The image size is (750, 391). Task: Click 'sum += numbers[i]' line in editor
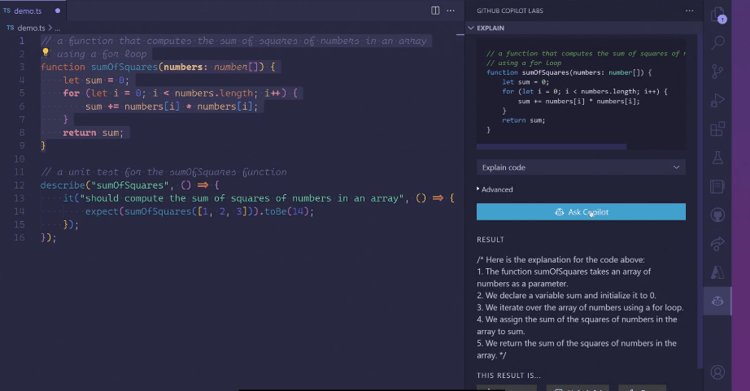pos(171,106)
